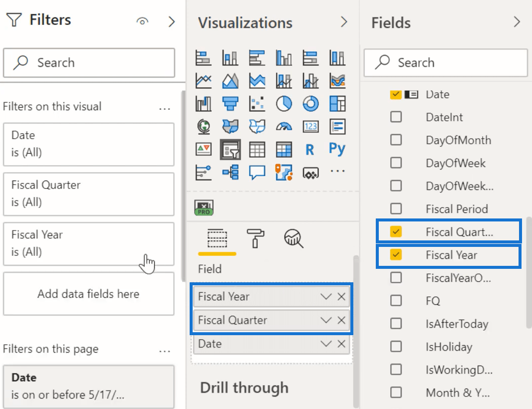Image resolution: width=532 pixels, height=409 pixels.
Task: Select the clustered bar chart visual
Action: point(257,58)
